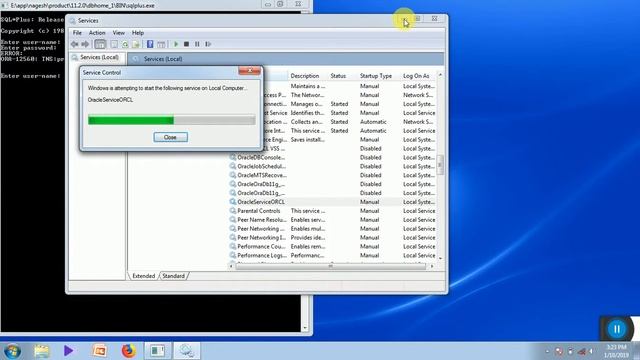Click Close in the Service Control dialog
This screenshot has height=360, width=640.
tap(171, 137)
